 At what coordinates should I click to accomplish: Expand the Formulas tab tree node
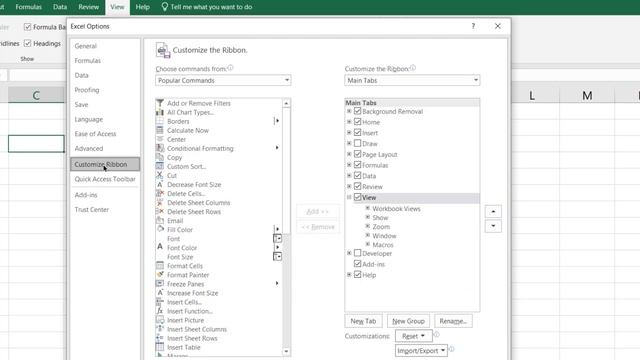[349, 165]
